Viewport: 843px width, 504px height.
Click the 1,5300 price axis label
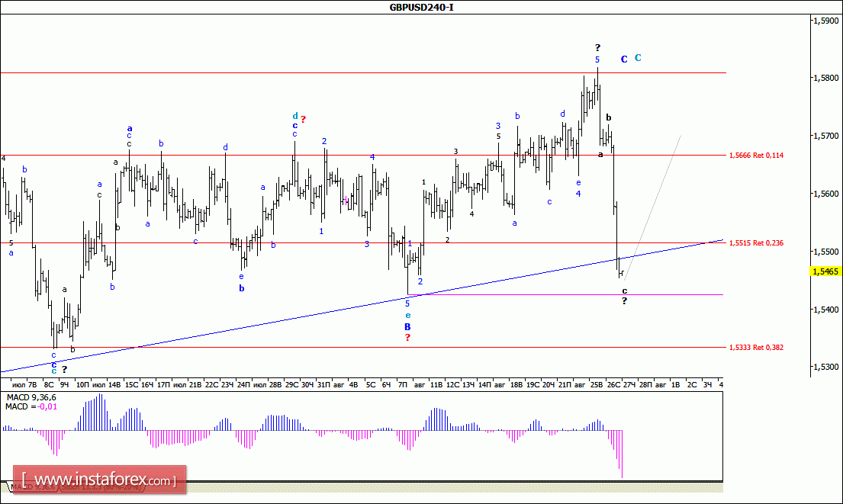825,367
